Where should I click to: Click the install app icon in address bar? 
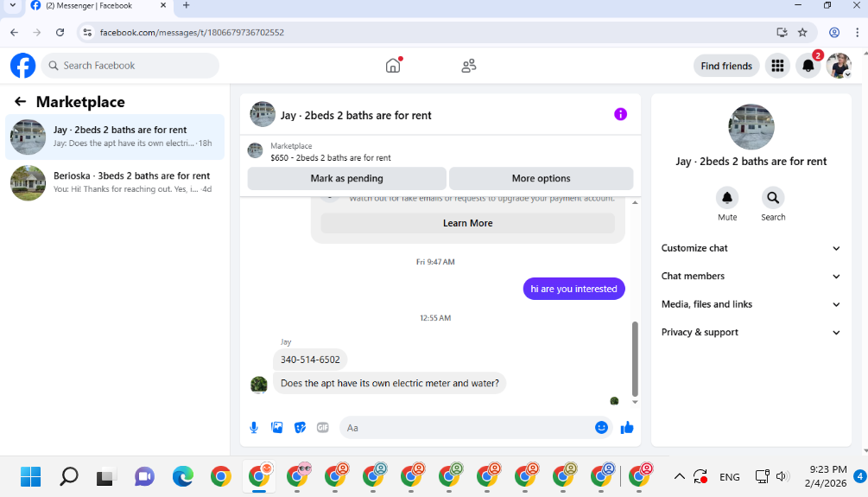[x=782, y=32]
